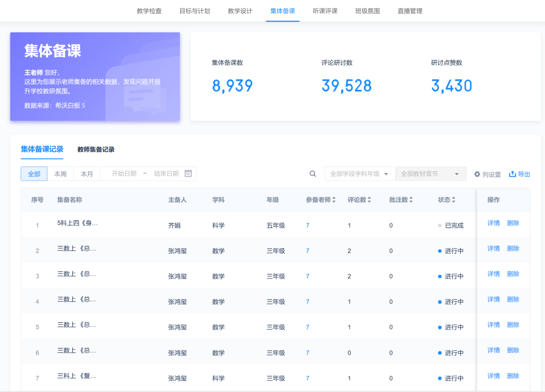Select 全部 time filter
This screenshot has height=392, width=545.
click(34, 174)
